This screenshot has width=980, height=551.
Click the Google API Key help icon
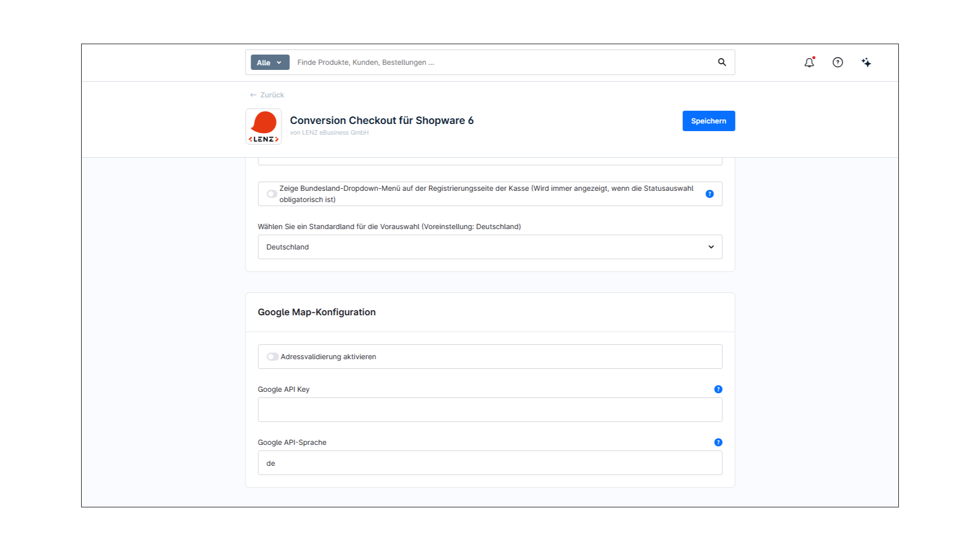tap(718, 389)
